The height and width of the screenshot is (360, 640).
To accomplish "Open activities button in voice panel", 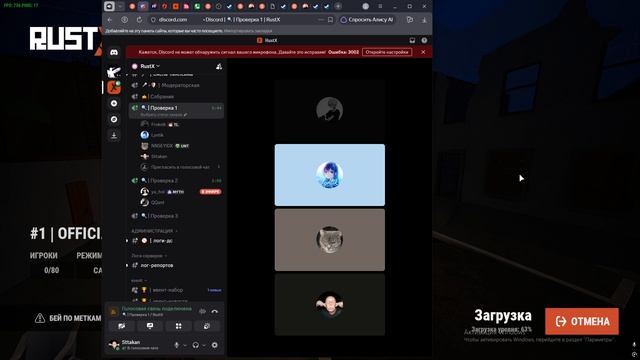I will coord(178,326).
